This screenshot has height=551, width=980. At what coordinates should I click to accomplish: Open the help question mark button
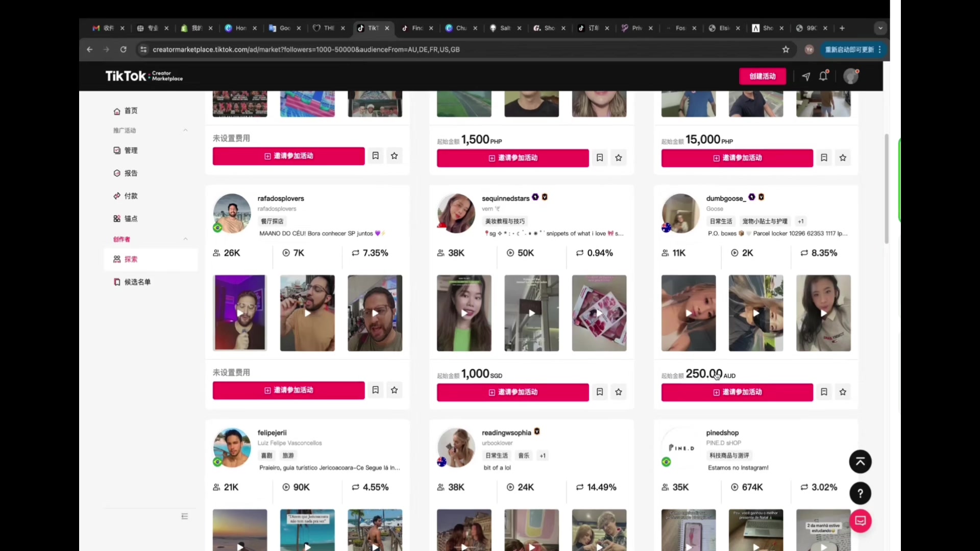pyautogui.click(x=860, y=493)
